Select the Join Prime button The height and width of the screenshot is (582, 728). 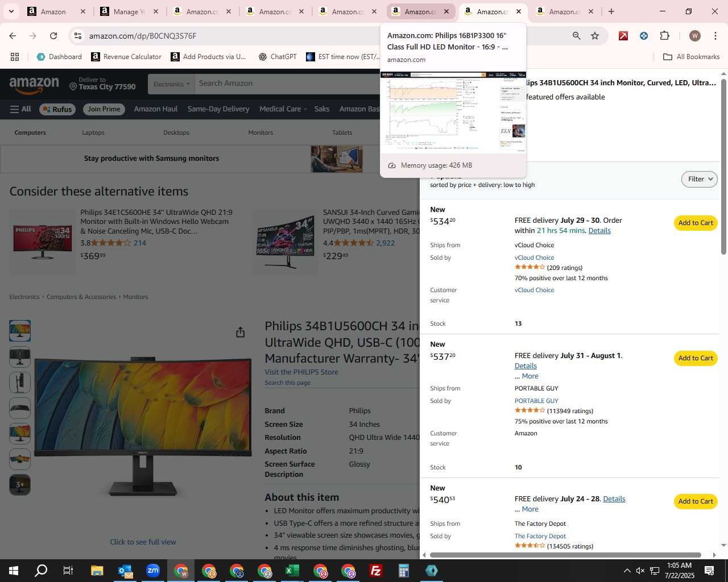click(x=104, y=109)
